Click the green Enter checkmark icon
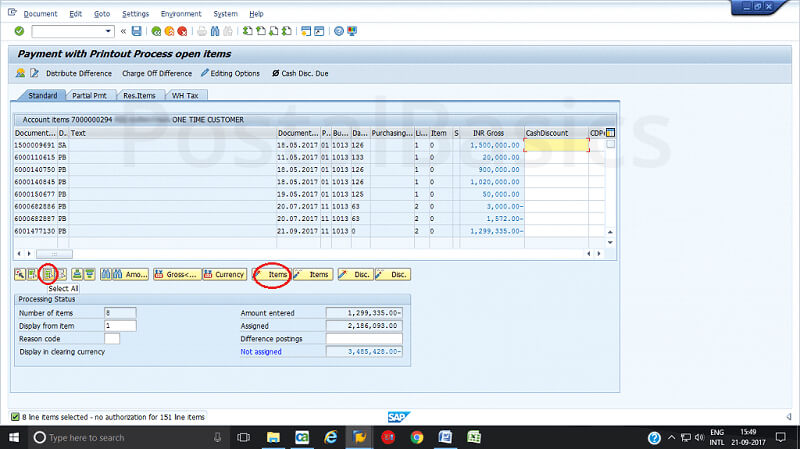 (x=19, y=31)
